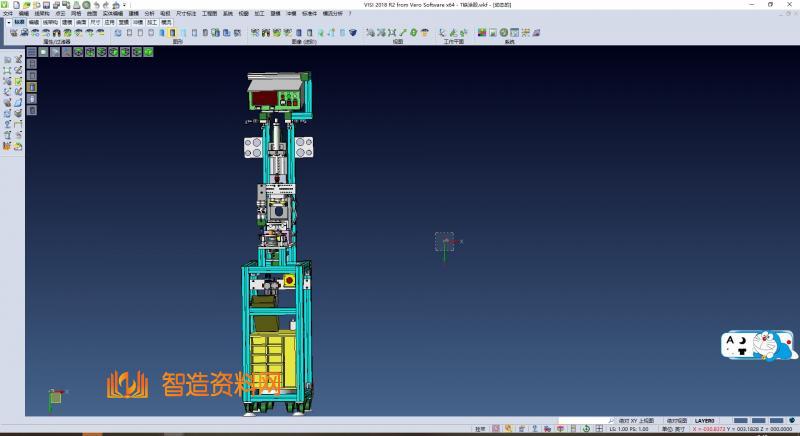Viewport: 800px width, 436px height.
Task: Click the white input field in status bar
Action: [583, 421]
